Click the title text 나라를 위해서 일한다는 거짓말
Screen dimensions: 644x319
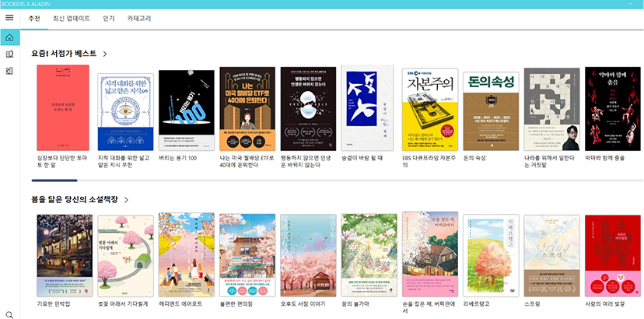549,162
